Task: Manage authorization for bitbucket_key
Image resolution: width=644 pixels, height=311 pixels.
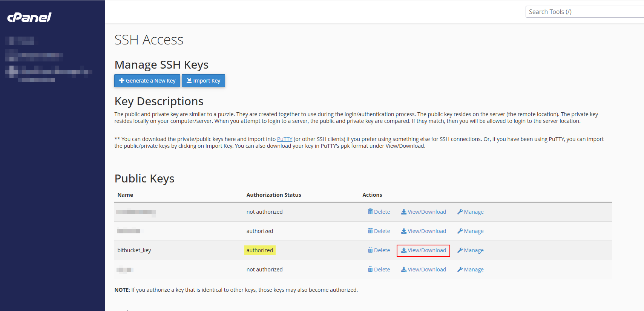Action: pos(471,250)
